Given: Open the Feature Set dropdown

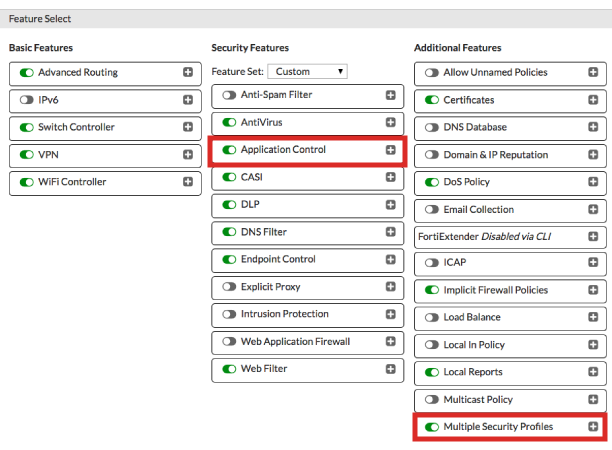Looking at the screenshot, I should coord(308,72).
